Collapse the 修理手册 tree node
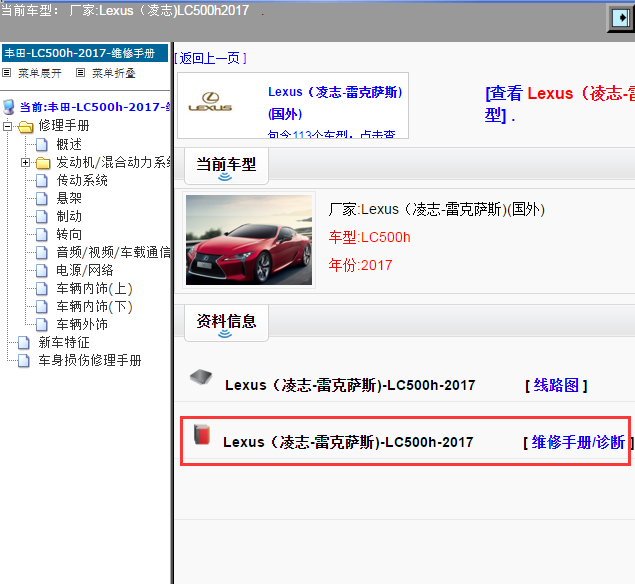The width and height of the screenshot is (635, 584). point(7,126)
